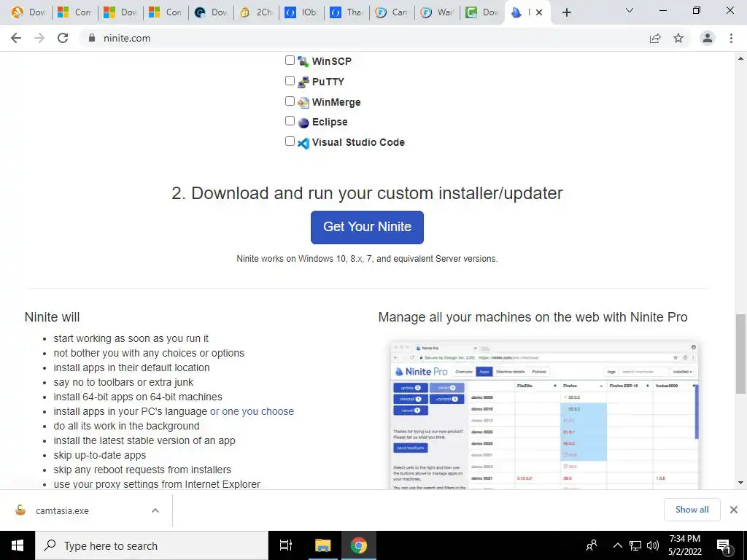Click the WinSCP app icon
The height and width of the screenshot is (560, 747).
click(x=303, y=61)
